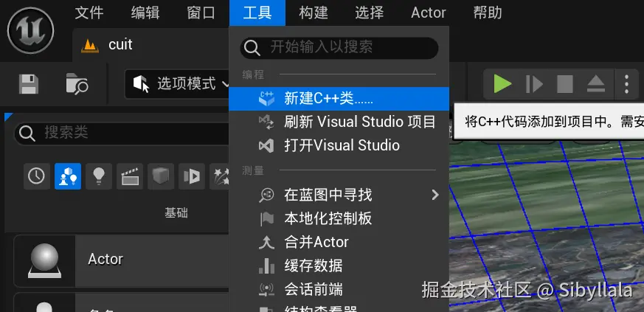Open the 构建 menu
This screenshot has width=644, height=312.
(314, 13)
